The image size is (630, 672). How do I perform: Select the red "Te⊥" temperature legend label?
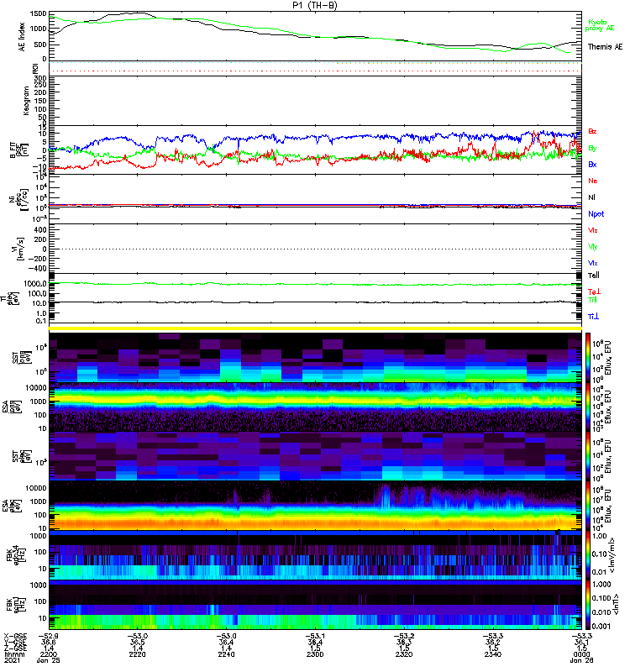tap(594, 291)
